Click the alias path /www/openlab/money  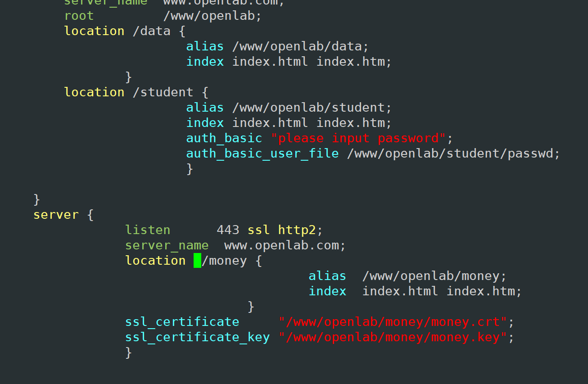point(433,276)
